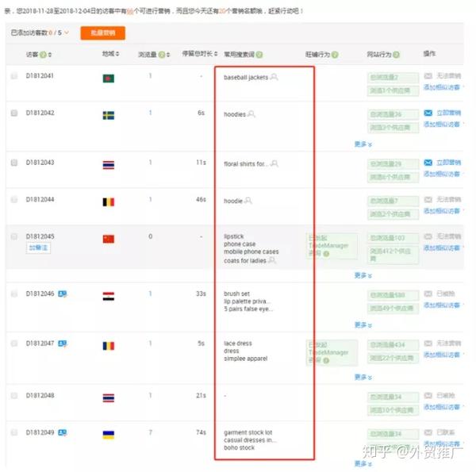Viewport: 476px width, 472px height.
Task: Click search icon beside hoodies keyword
Action: tap(251, 113)
